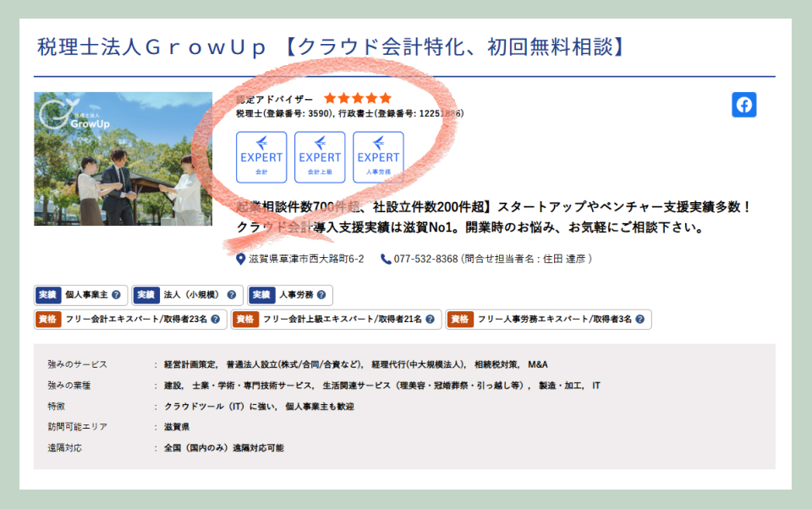The image size is (812, 509).
Task: Call phone number 077-532-8368
Action: [425, 259]
